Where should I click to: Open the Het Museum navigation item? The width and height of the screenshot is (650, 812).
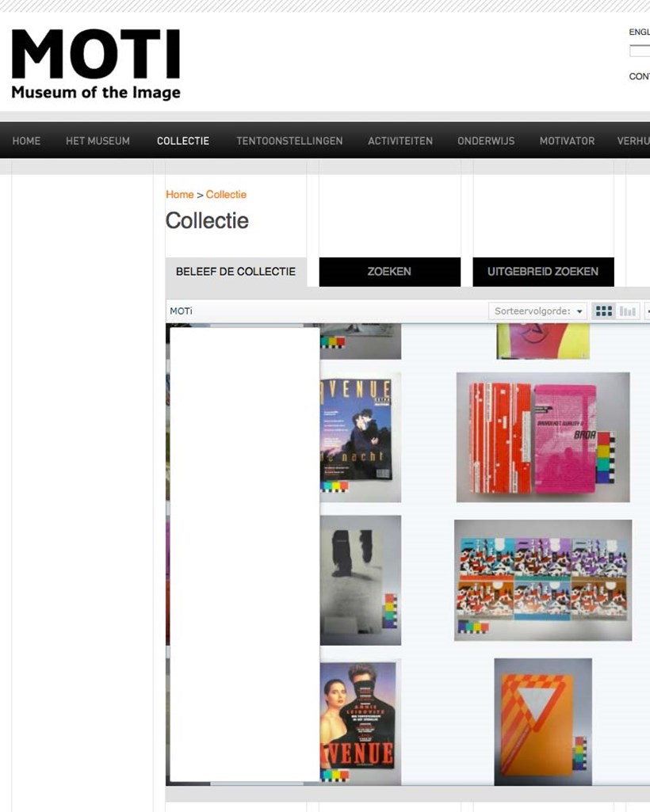[x=97, y=141]
